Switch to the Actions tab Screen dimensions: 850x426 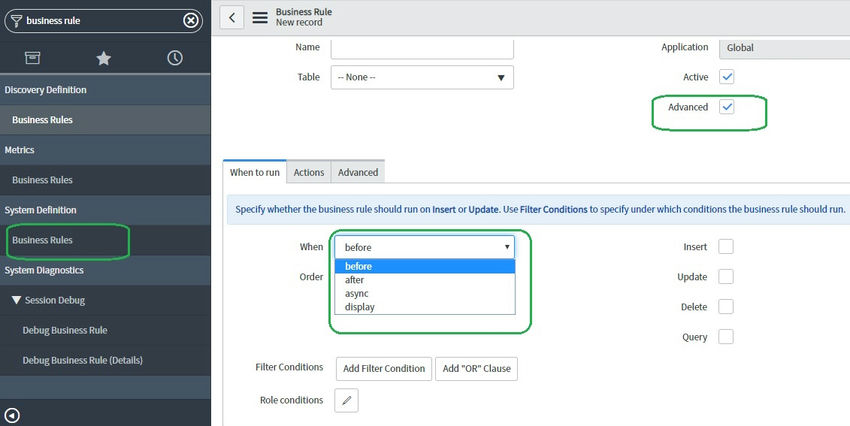tap(308, 172)
